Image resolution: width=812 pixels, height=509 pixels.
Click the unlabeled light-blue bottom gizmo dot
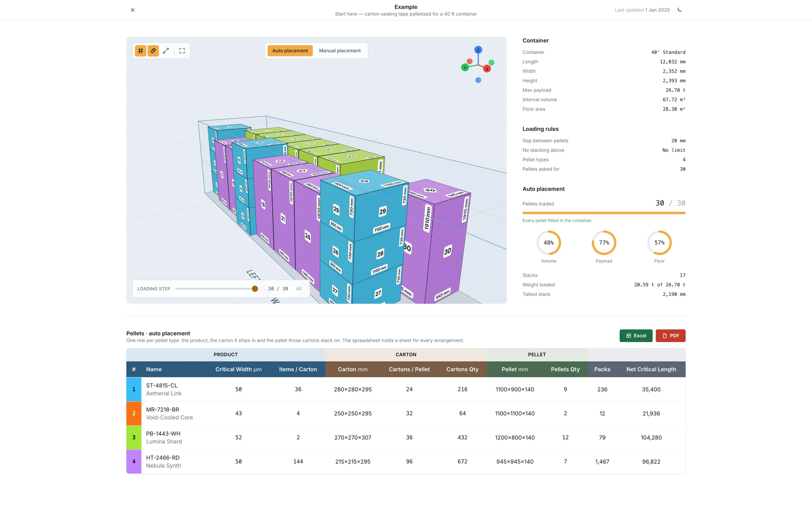pos(478,80)
